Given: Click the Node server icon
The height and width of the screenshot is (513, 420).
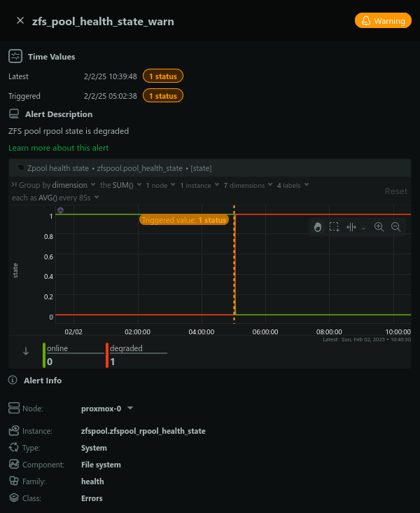Looking at the screenshot, I should (14, 408).
